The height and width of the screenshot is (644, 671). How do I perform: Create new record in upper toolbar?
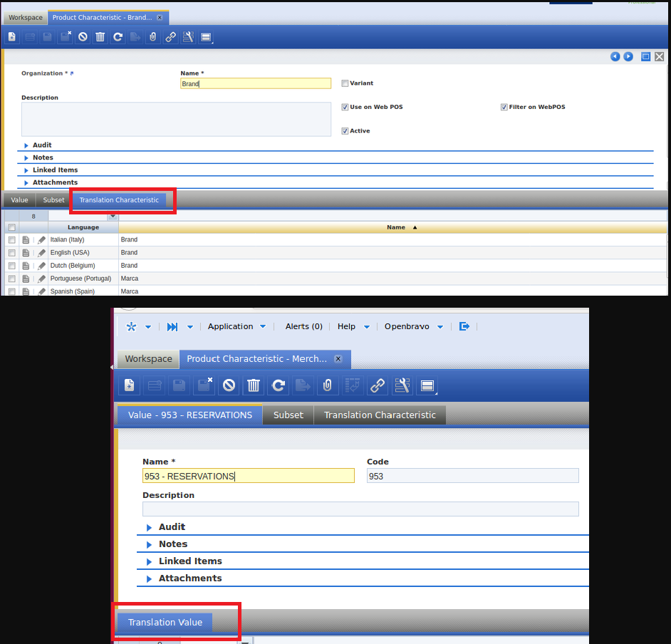point(12,37)
